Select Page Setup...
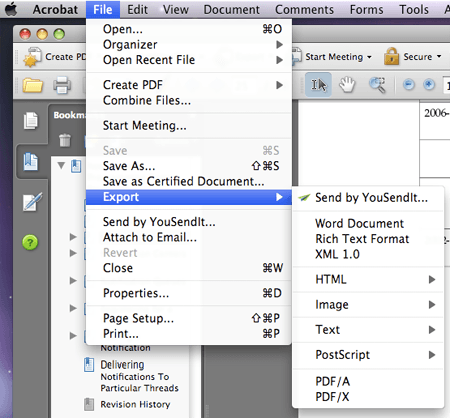450x418 pixels. (x=189, y=318)
